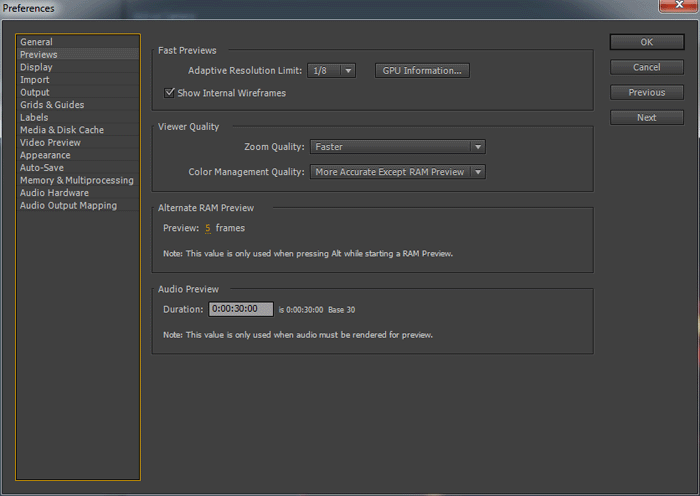Go to Previous preferences page
700x496 pixels.
(x=646, y=92)
